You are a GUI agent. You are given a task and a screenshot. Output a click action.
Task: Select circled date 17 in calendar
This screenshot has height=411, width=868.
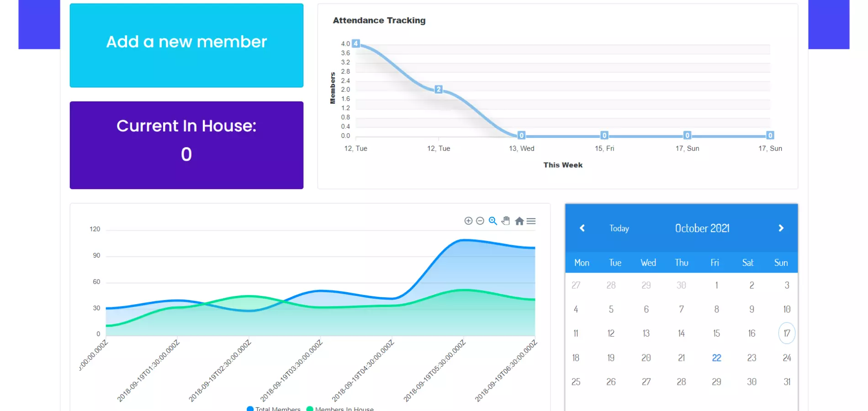[x=787, y=333]
